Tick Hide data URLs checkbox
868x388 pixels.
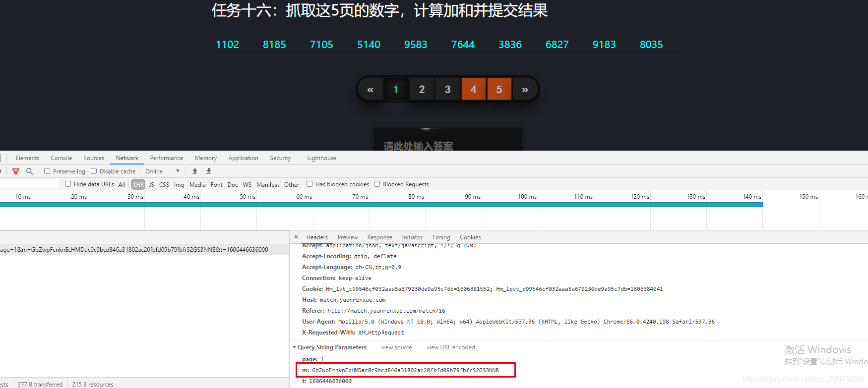(x=68, y=184)
